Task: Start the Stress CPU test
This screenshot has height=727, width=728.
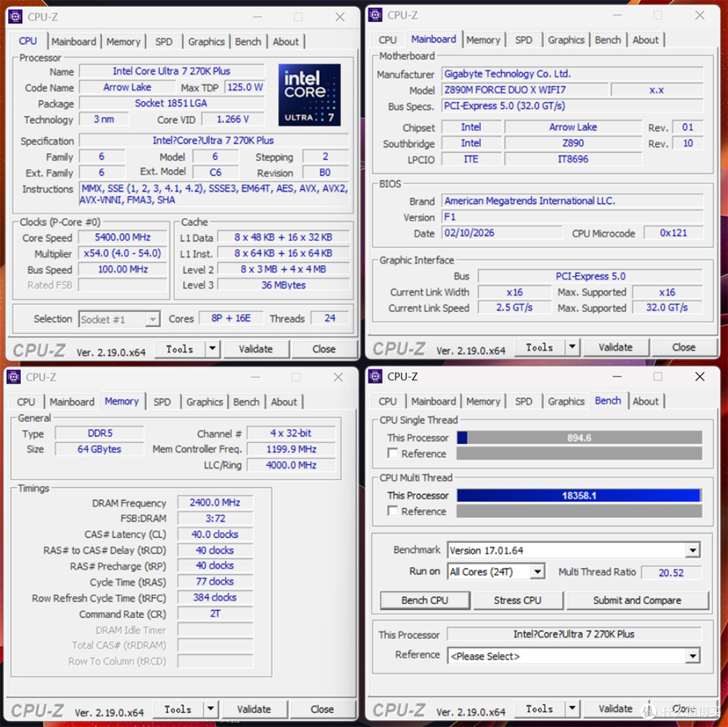Action: point(518,600)
